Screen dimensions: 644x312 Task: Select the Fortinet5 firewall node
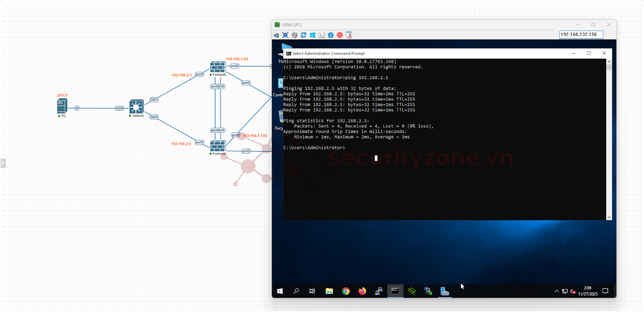click(218, 67)
